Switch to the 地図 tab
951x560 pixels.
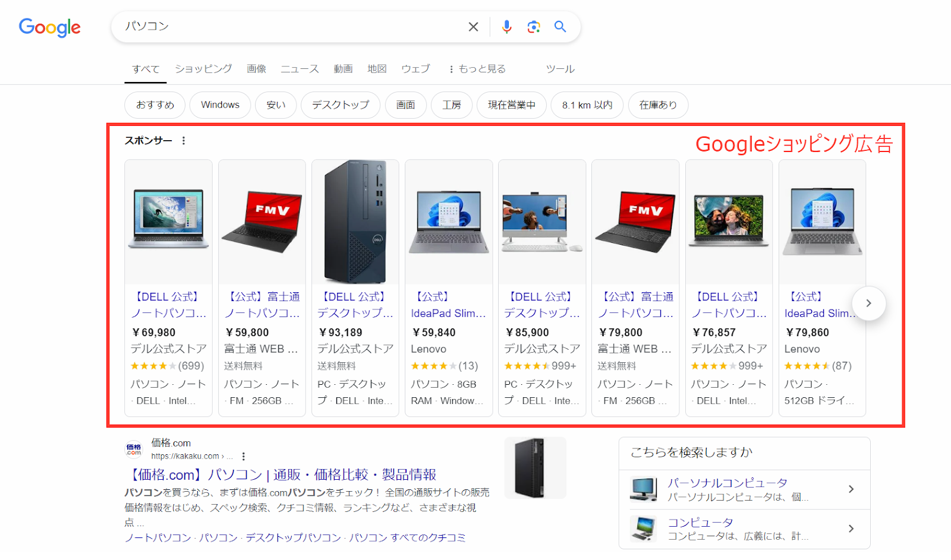pos(377,69)
